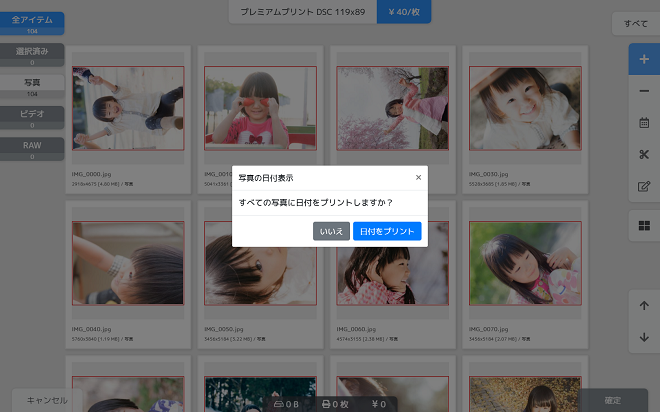Viewport: 660px width, 412px height.
Task: Click the いいえ button in dialog
Action: coord(331,231)
